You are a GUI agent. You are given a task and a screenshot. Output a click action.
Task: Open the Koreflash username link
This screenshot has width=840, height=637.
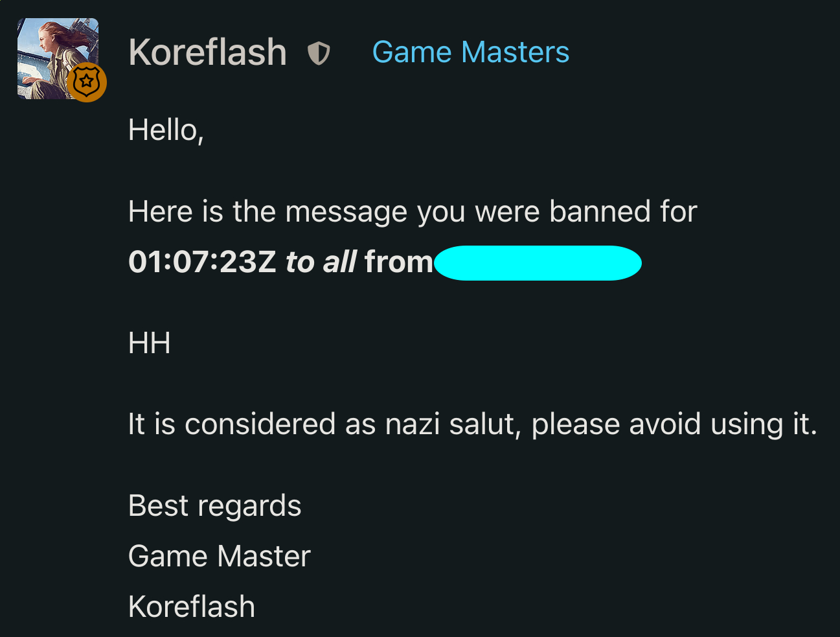(x=207, y=52)
